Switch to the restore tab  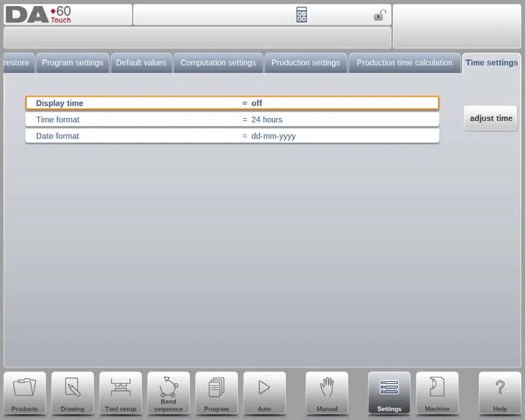tap(18, 63)
